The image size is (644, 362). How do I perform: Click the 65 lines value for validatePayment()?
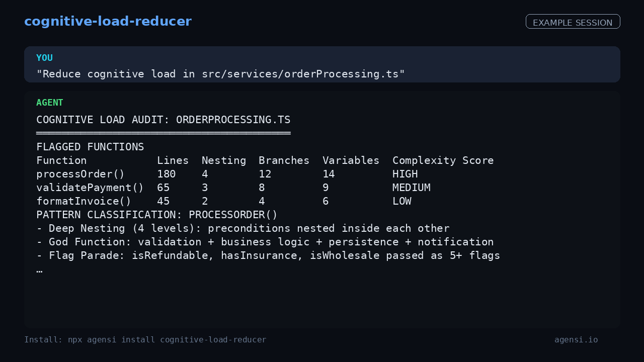tap(164, 188)
